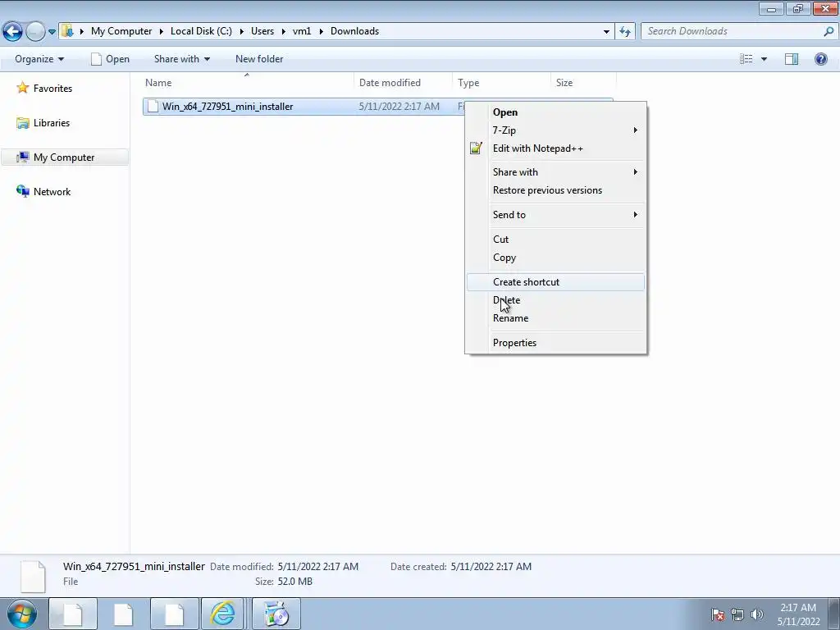
Task: Choose Delete from the context menu
Action: 555,300
